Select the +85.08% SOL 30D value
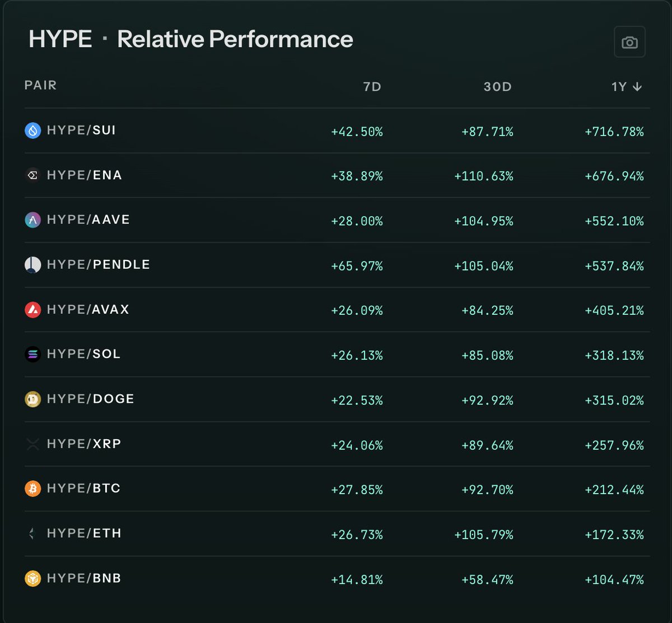Screen dimensions: 672x623 (x=487, y=355)
